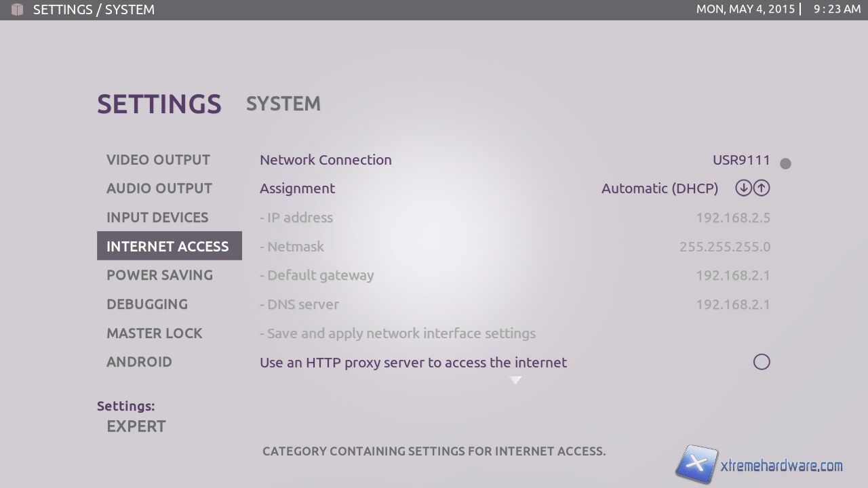Image resolution: width=868 pixels, height=488 pixels.
Task: Select the Input Devices category
Action: [x=157, y=218]
